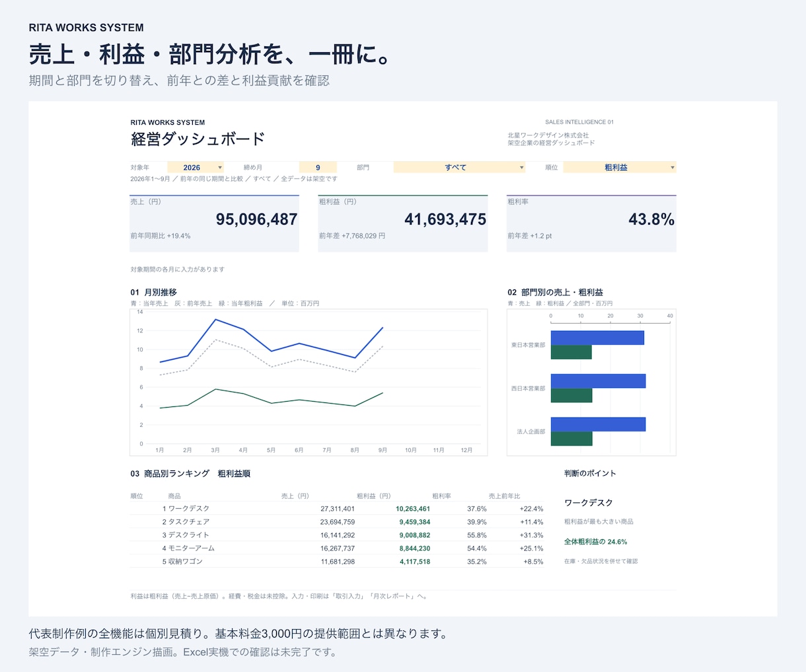Click the sales value 23,694,759

[x=338, y=522]
